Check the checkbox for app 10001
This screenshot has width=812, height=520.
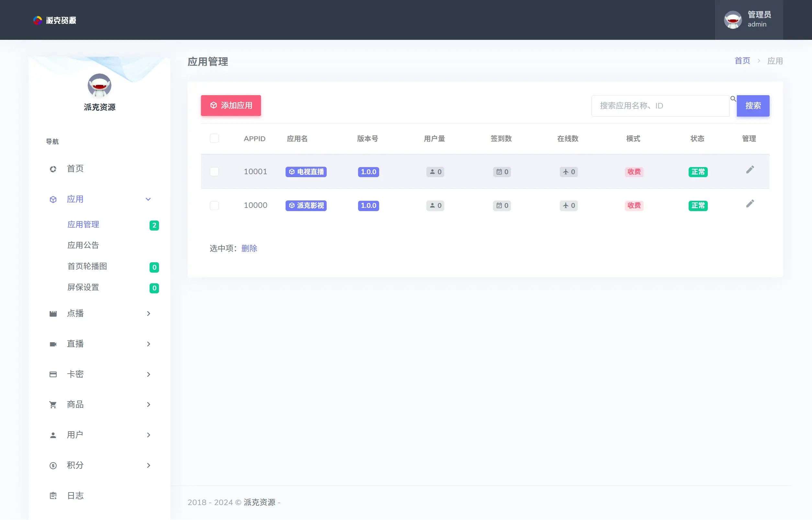click(214, 172)
